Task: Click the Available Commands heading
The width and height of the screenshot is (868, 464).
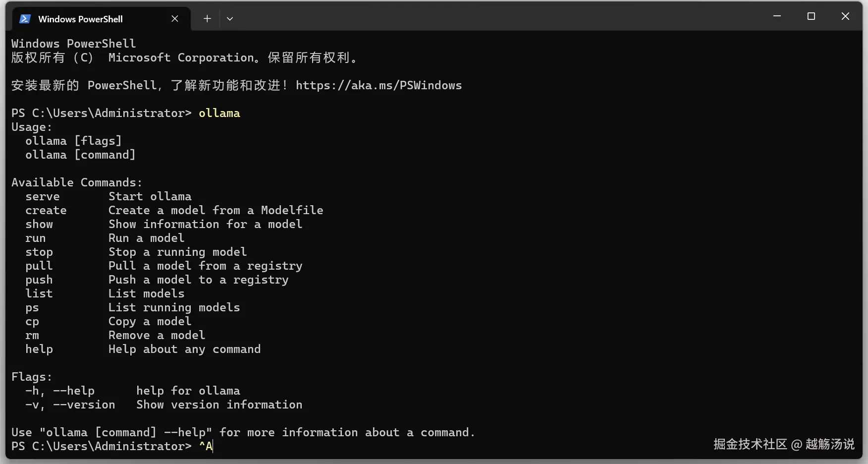Action: point(77,182)
